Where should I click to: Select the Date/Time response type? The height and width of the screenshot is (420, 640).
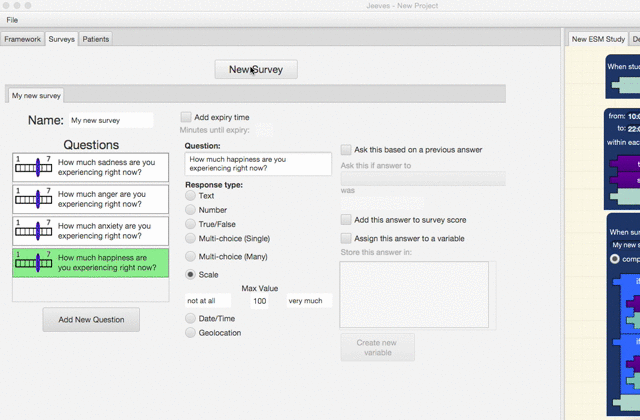[x=190, y=318]
